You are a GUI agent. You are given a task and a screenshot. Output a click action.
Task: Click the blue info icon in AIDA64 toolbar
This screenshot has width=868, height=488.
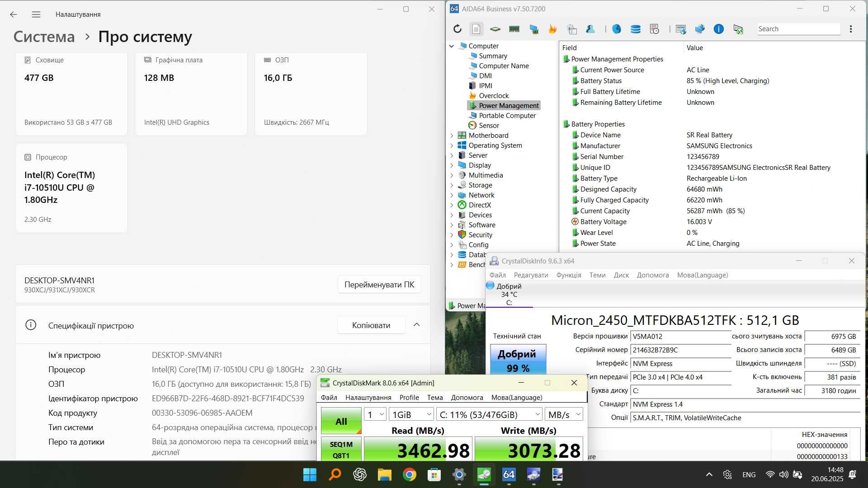[x=718, y=29]
